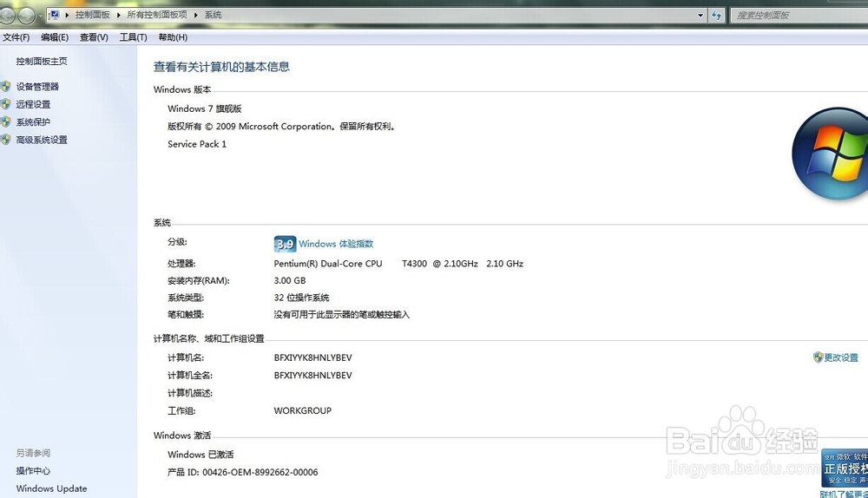Click the 版权所有 2009 Microsoft Corporation line

coord(281,126)
